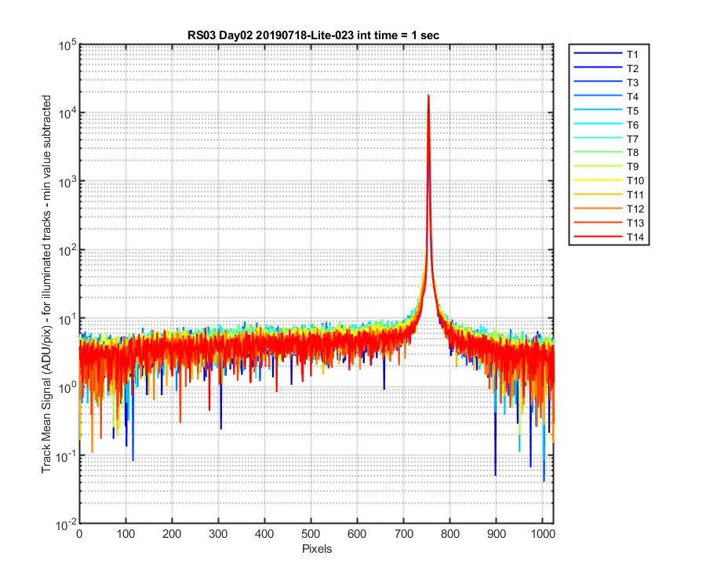Image resolution: width=706 pixels, height=588 pixels.
Task: Click the x-axis tick label 300
Action: coord(218,534)
